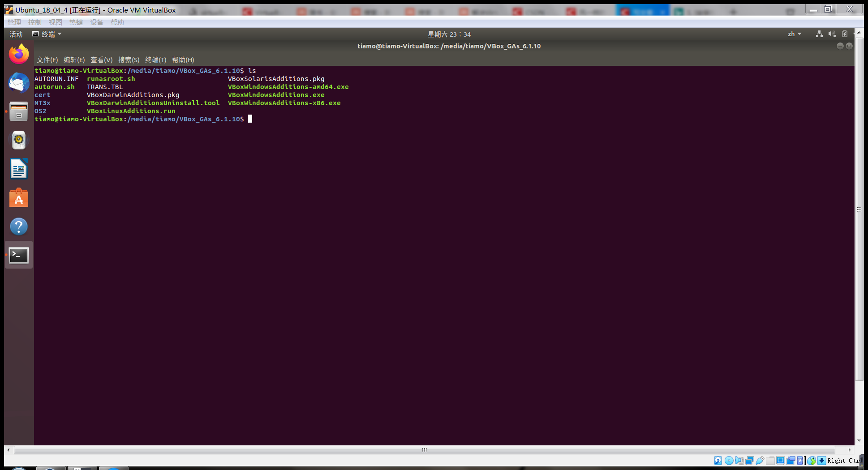
Task: Click the hard disk activity status icon
Action: tap(718, 461)
